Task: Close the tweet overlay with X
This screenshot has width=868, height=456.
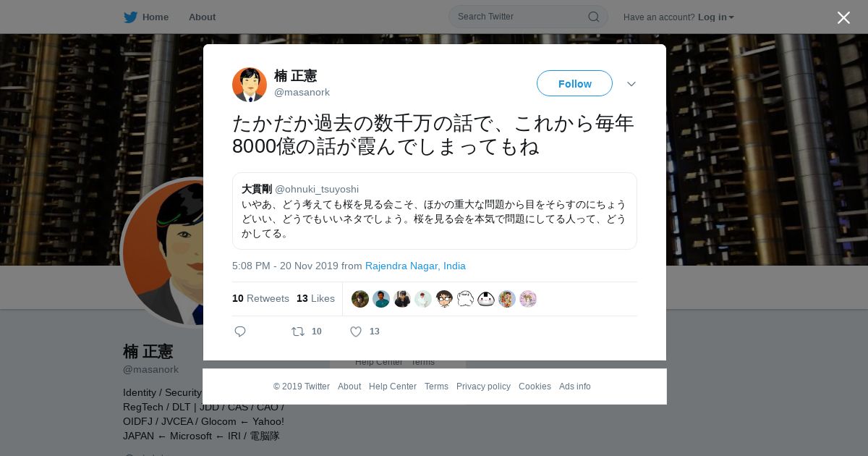Action: pyautogui.click(x=843, y=17)
